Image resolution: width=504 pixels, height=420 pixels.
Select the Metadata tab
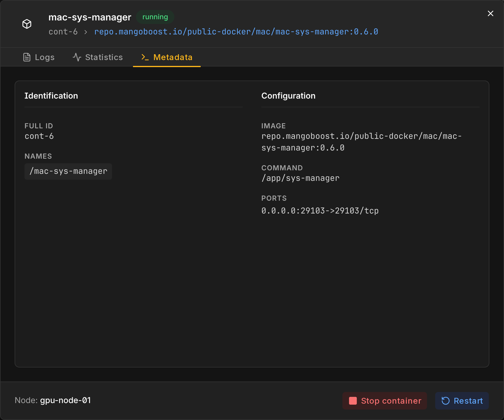pyautogui.click(x=167, y=57)
